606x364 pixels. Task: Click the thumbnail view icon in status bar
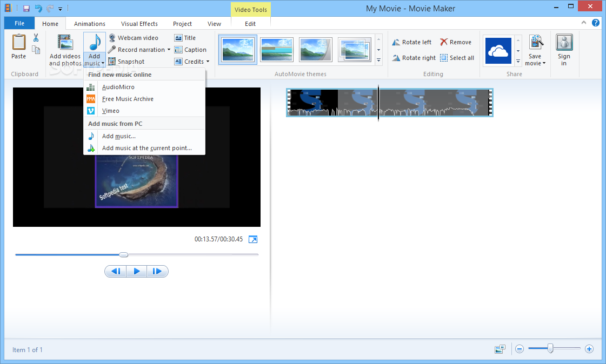(x=500, y=349)
